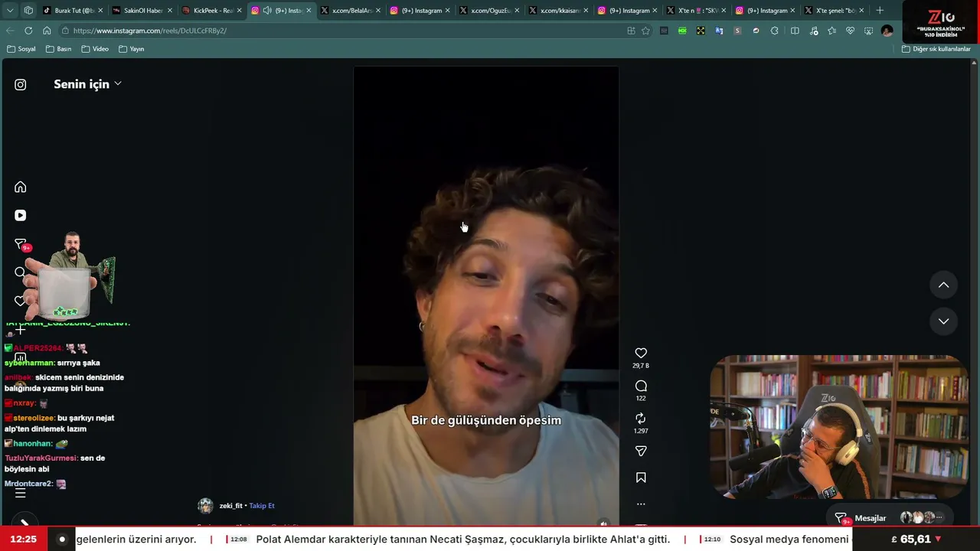Image resolution: width=980 pixels, height=551 pixels.
Task: Open the Reels icon in the Instagram sidebar
Action: (x=21, y=216)
